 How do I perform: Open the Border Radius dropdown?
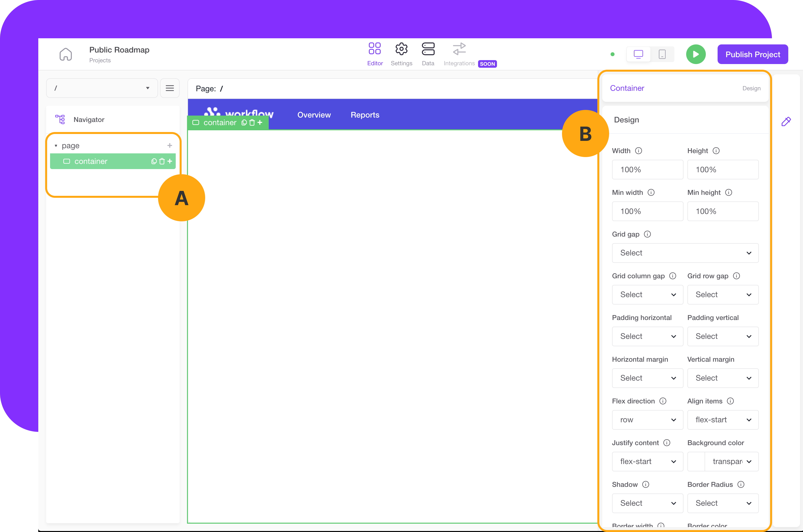tap(723, 504)
